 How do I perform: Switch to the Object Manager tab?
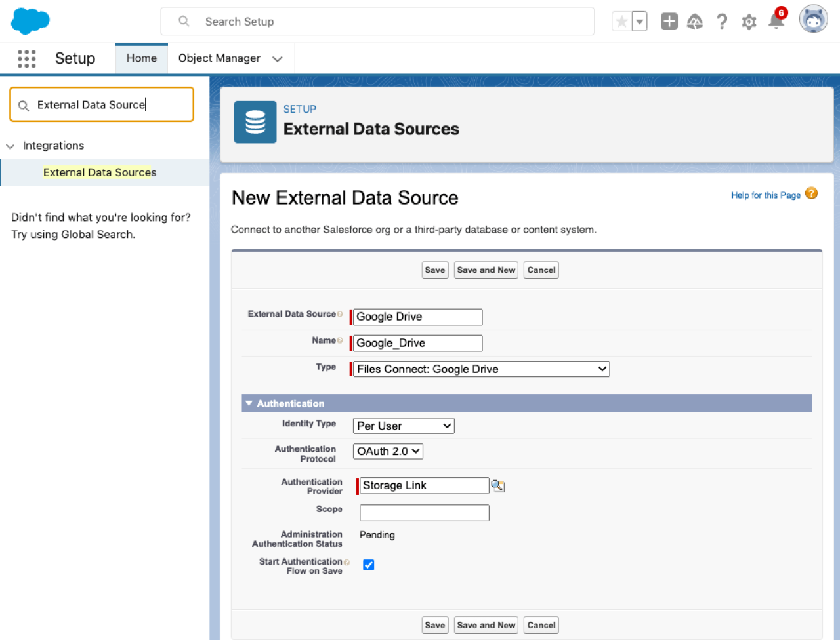219,58
